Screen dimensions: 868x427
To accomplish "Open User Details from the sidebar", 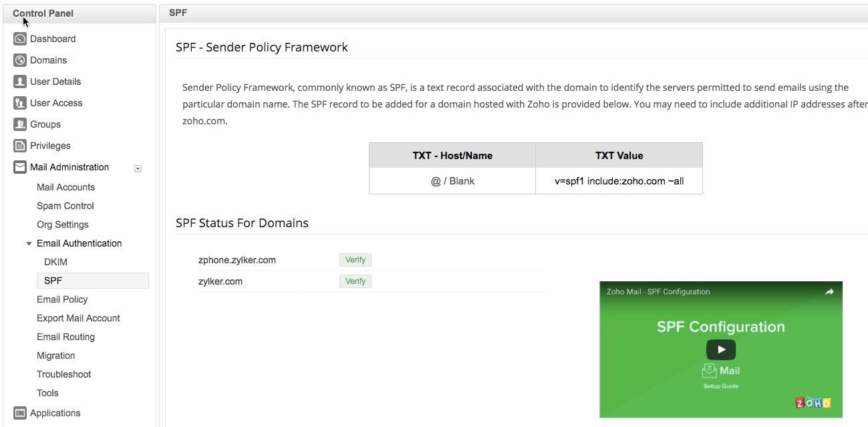I will click(x=20, y=82).
